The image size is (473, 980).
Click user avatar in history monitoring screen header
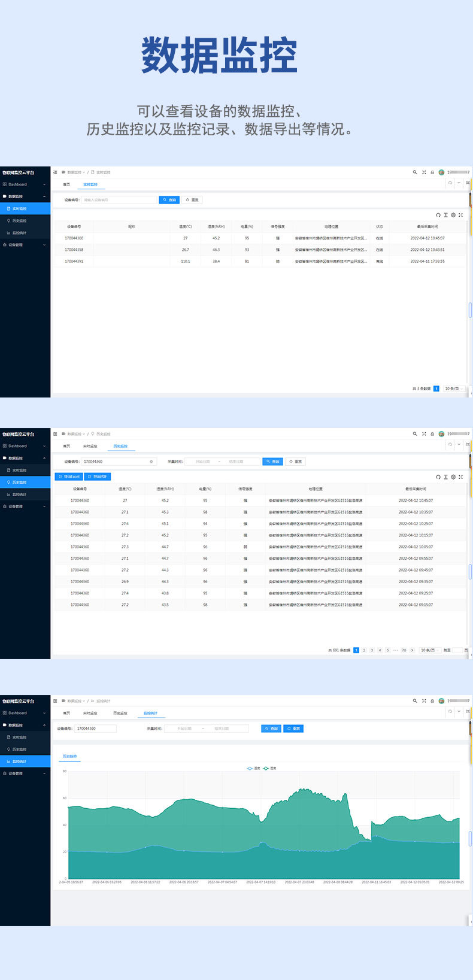tap(441, 434)
